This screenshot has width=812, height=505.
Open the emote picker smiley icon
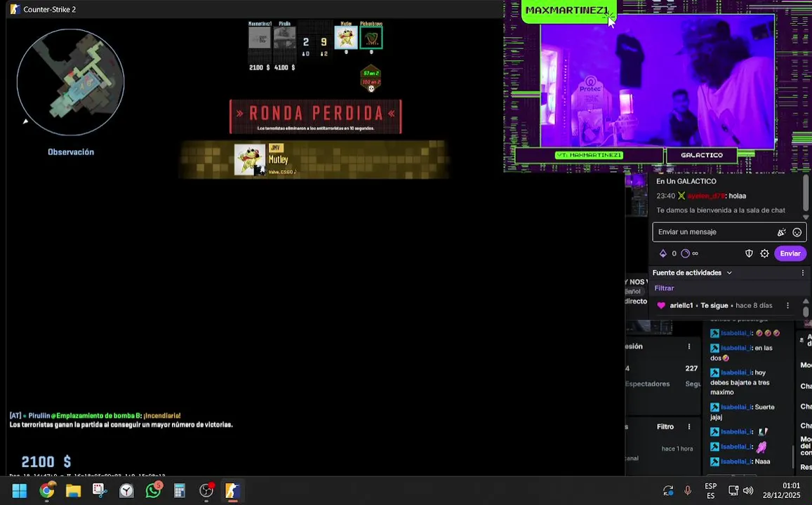click(797, 232)
